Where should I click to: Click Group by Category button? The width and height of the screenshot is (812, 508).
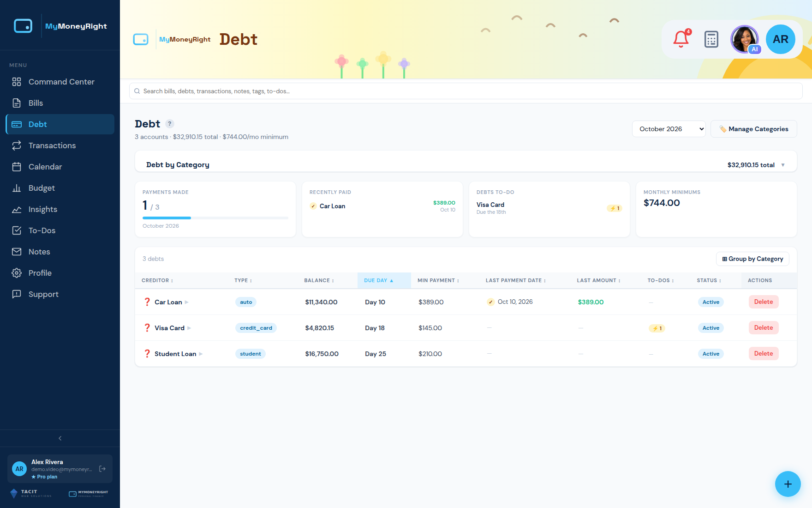[x=752, y=259]
